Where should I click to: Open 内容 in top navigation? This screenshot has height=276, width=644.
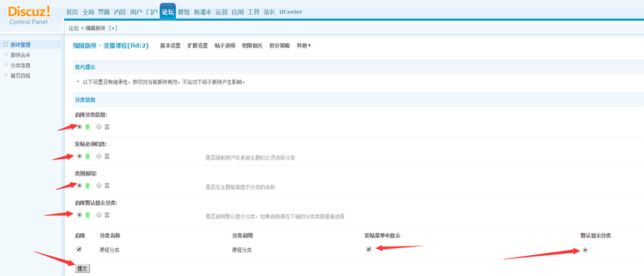(120, 13)
